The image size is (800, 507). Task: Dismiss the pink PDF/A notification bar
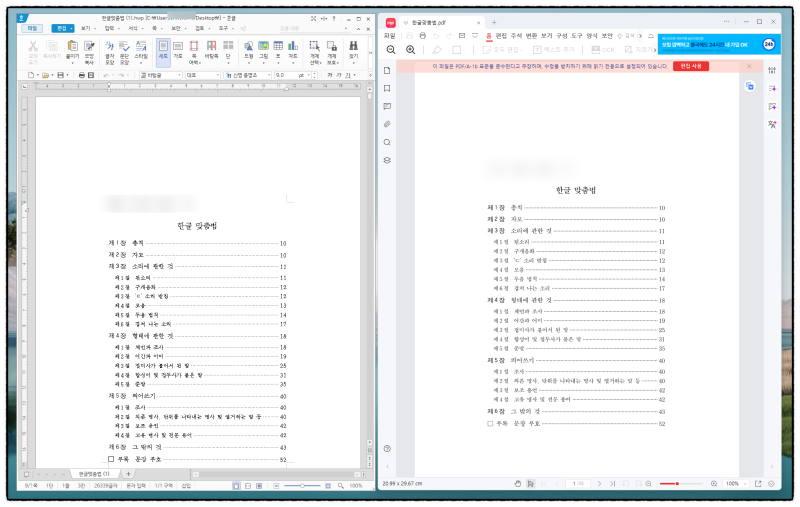(x=749, y=66)
